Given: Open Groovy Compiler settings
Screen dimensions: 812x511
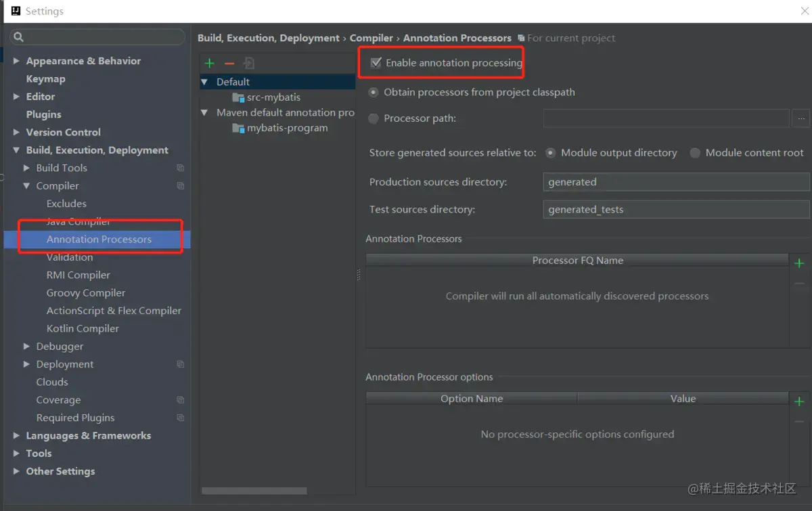Looking at the screenshot, I should pyautogui.click(x=86, y=293).
